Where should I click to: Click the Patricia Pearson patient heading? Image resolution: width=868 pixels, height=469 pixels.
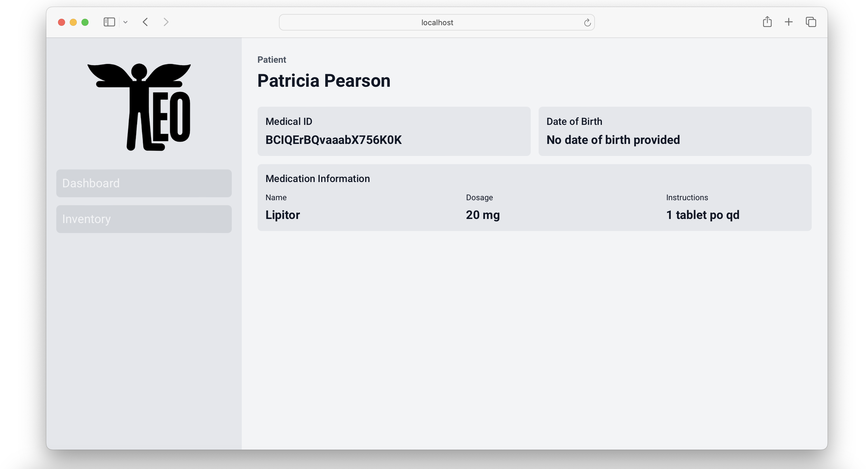(x=324, y=81)
